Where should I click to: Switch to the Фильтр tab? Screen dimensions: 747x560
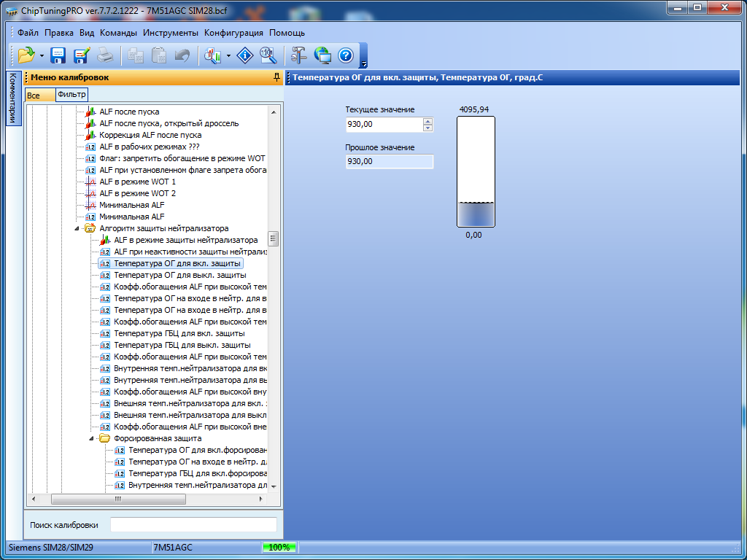(71, 94)
